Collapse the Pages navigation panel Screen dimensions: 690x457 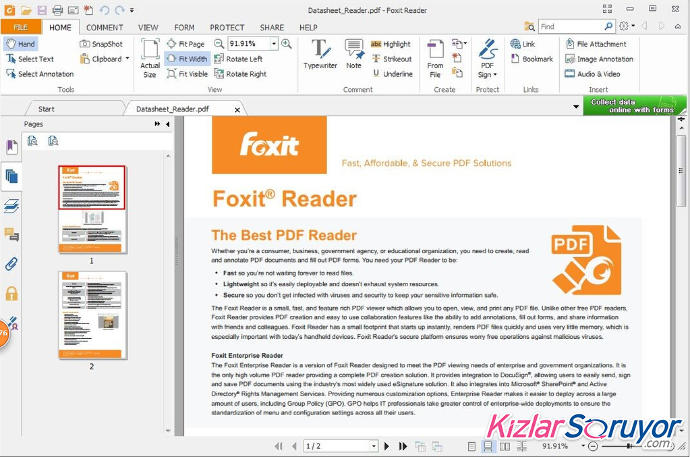coord(168,124)
